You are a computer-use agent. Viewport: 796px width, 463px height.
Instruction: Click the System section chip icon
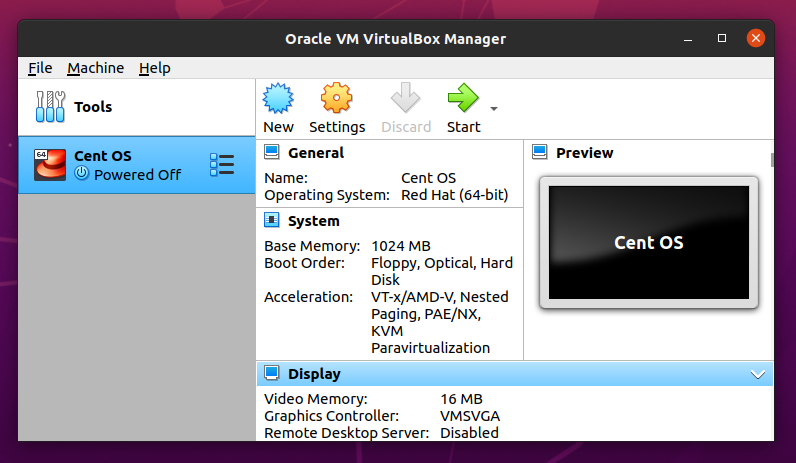pyautogui.click(x=272, y=220)
